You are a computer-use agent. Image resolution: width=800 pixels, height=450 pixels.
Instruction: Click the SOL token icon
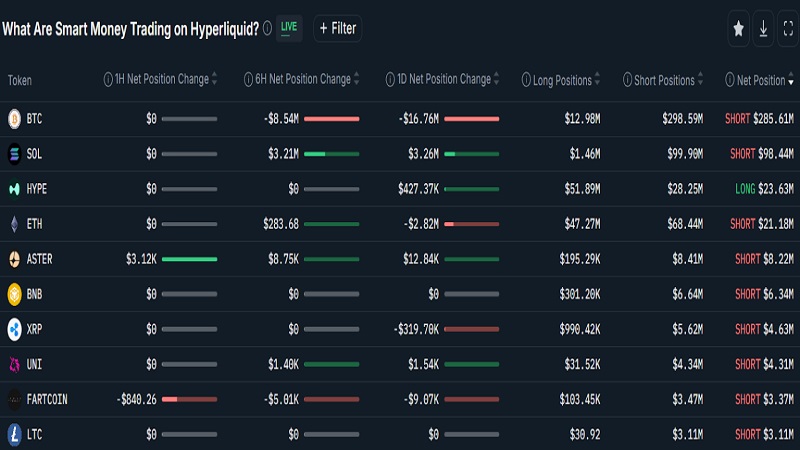[14, 154]
